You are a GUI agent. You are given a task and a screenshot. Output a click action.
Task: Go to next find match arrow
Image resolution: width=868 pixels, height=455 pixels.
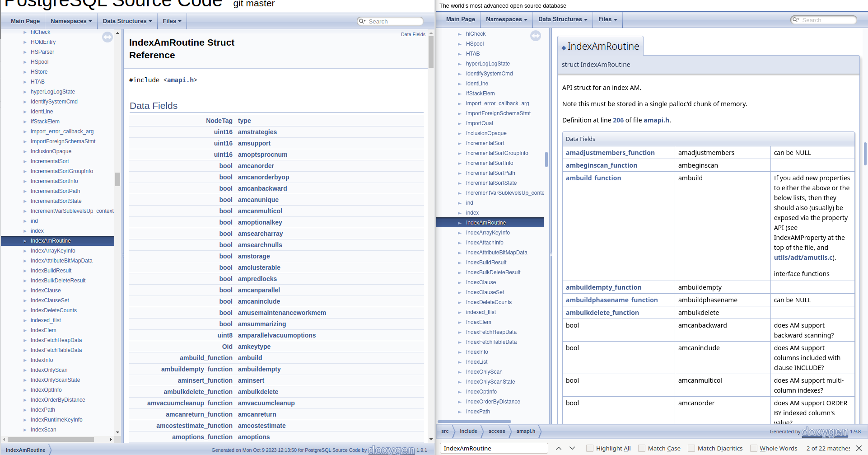pos(572,448)
